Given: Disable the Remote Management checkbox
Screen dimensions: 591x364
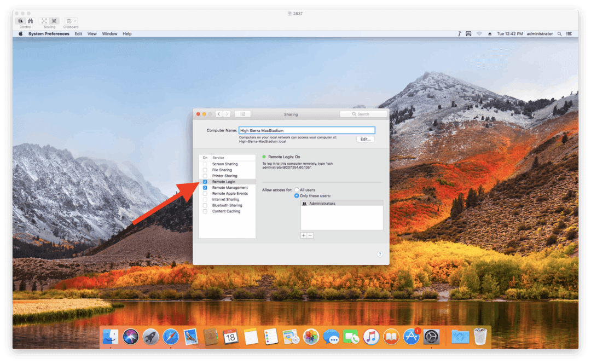Looking at the screenshot, I should coord(204,187).
